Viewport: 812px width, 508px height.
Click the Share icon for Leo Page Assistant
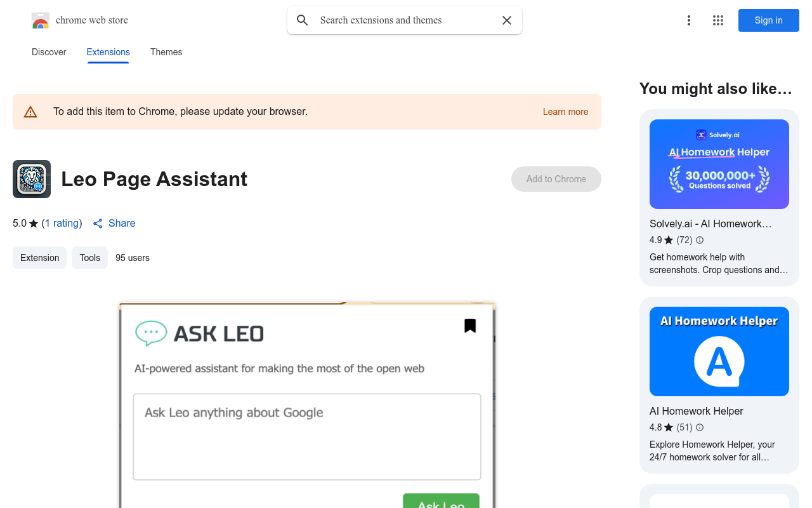[97, 223]
